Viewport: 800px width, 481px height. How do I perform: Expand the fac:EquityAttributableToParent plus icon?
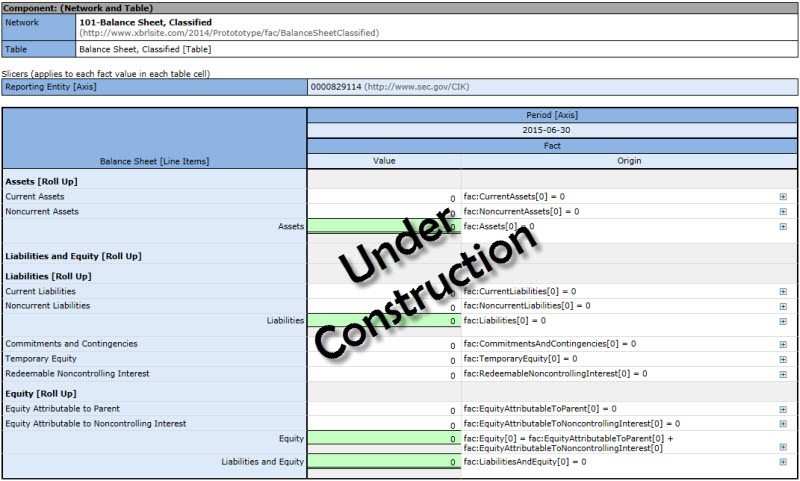pyautogui.click(x=783, y=409)
